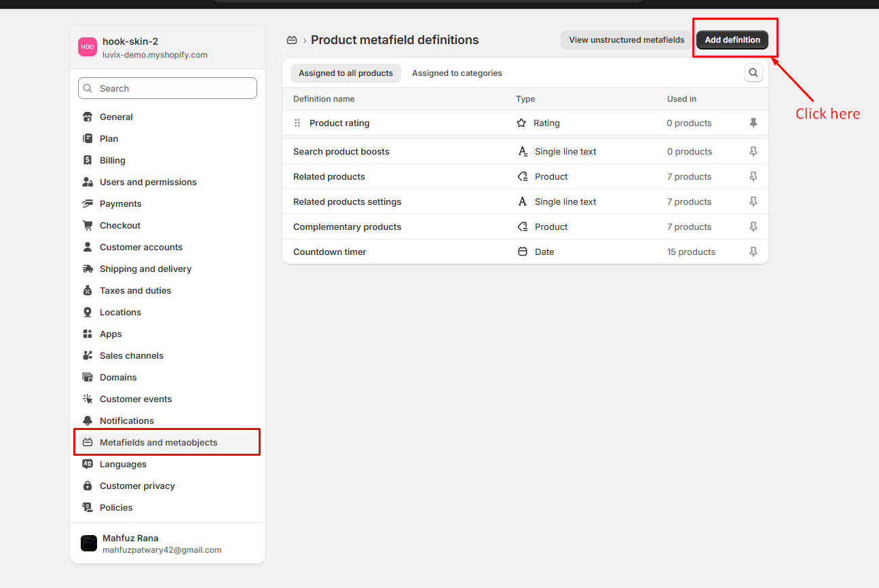The image size is (879, 588).
Task: Click View unstructured metafields button
Action: point(626,40)
